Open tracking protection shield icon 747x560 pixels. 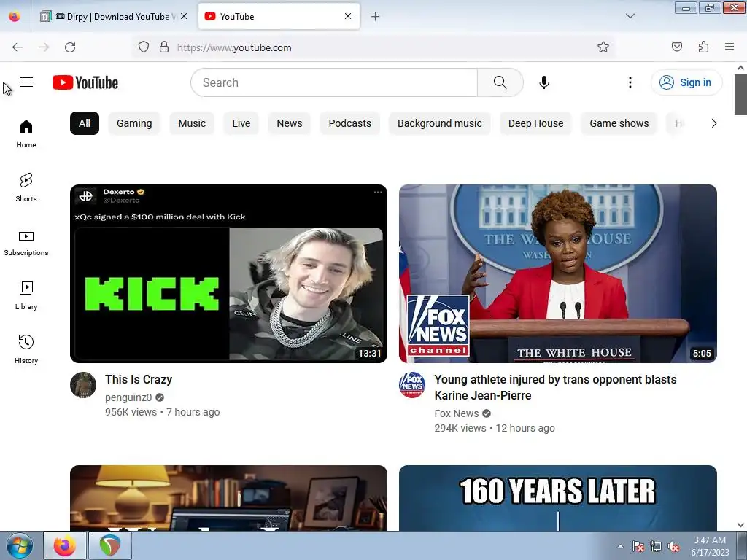click(x=144, y=47)
